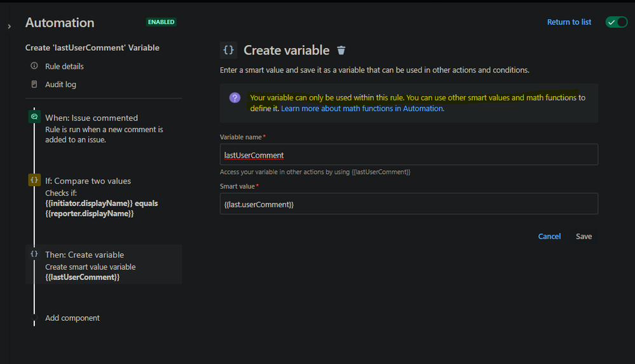Viewport: 635px width, 364px height.
Task: Click the Access your variable helper text
Action: tap(315, 172)
